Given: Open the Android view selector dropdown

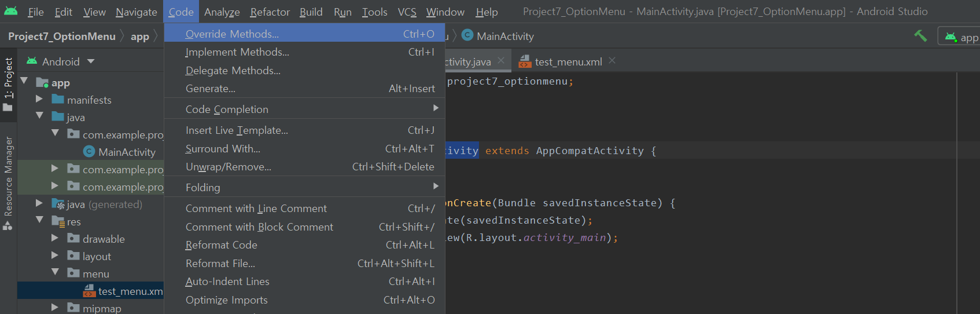Looking at the screenshot, I should click(61, 61).
